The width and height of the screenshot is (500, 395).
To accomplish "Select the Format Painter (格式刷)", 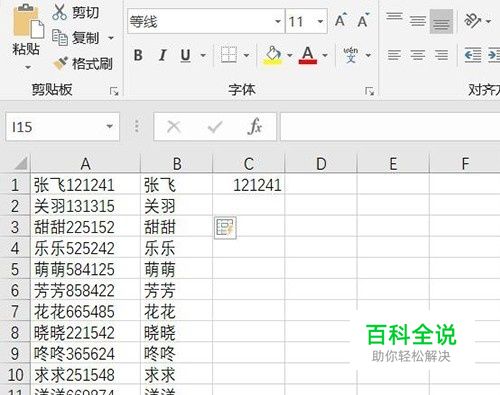I will point(83,63).
